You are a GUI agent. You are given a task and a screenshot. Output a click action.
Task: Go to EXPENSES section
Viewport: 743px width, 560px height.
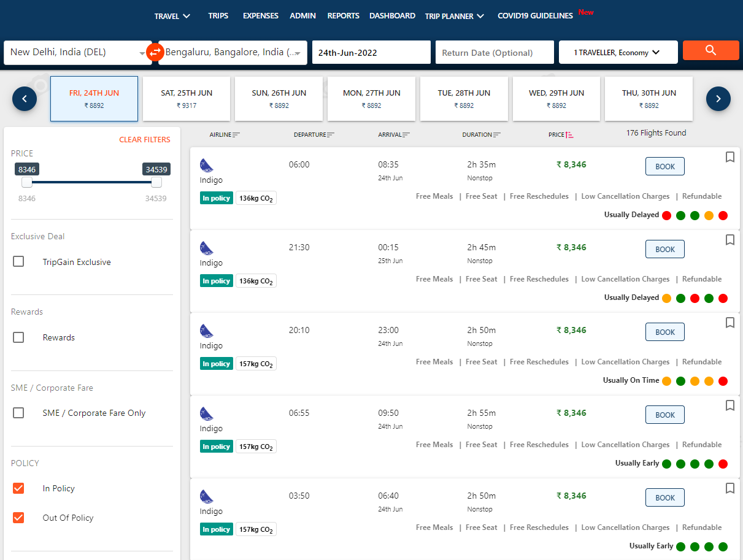pos(261,16)
